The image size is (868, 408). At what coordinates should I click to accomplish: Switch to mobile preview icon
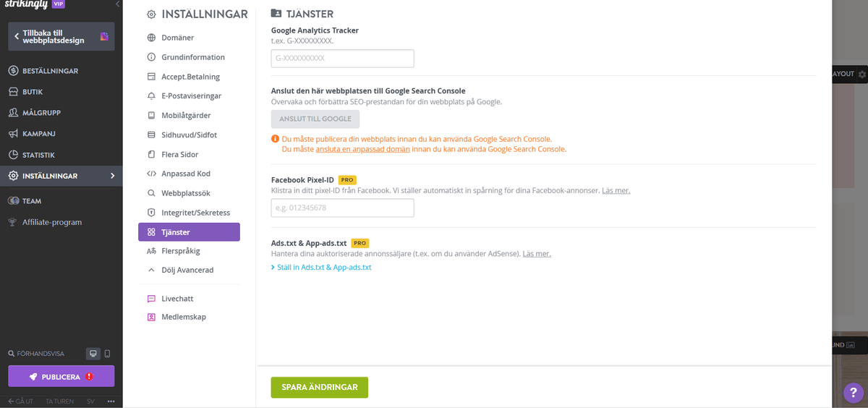107,354
